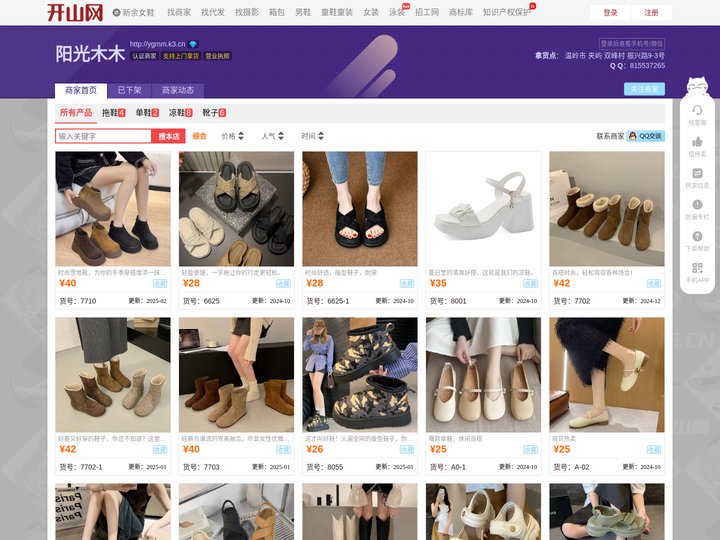Select the 综合 sort option
This screenshot has width=720, height=540.
pos(199,136)
